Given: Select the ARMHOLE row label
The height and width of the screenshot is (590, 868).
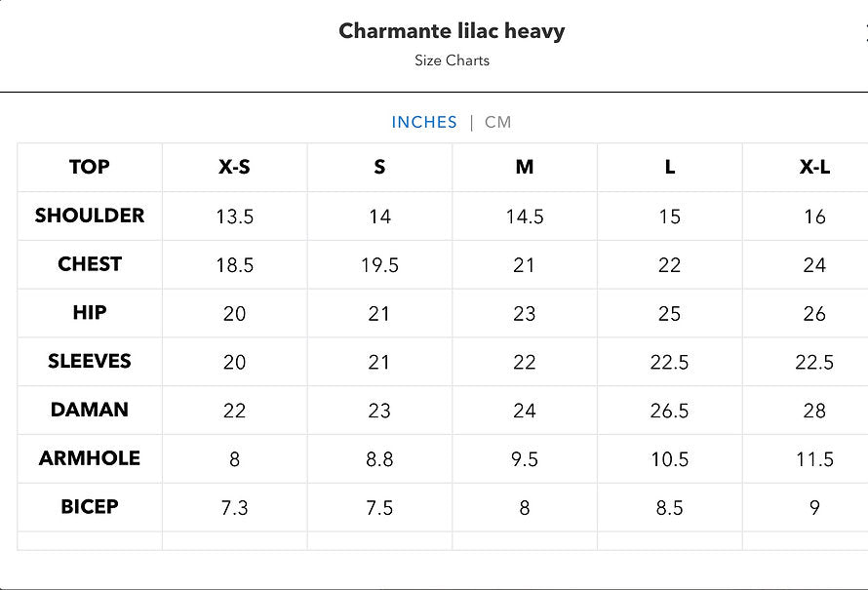Looking at the screenshot, I should coord(90,458).
